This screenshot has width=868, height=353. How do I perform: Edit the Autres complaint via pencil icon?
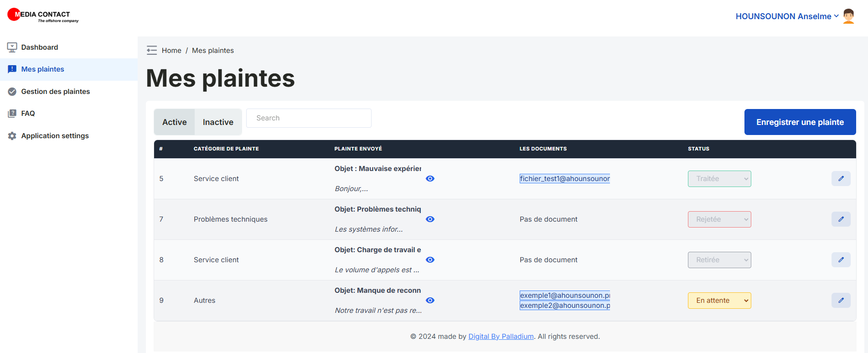coord(841,301)
